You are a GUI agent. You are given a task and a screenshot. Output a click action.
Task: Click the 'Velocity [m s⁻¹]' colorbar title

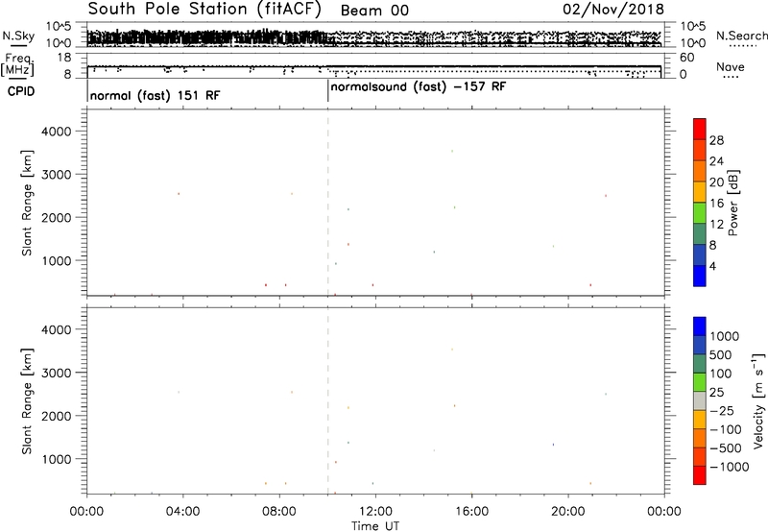point(758,400)
